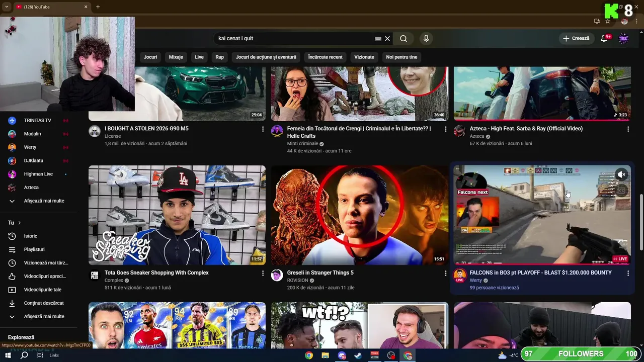Screen dimensions: 644x362
Task: Open options menu for Azteca High video
Action: point(628,129)
